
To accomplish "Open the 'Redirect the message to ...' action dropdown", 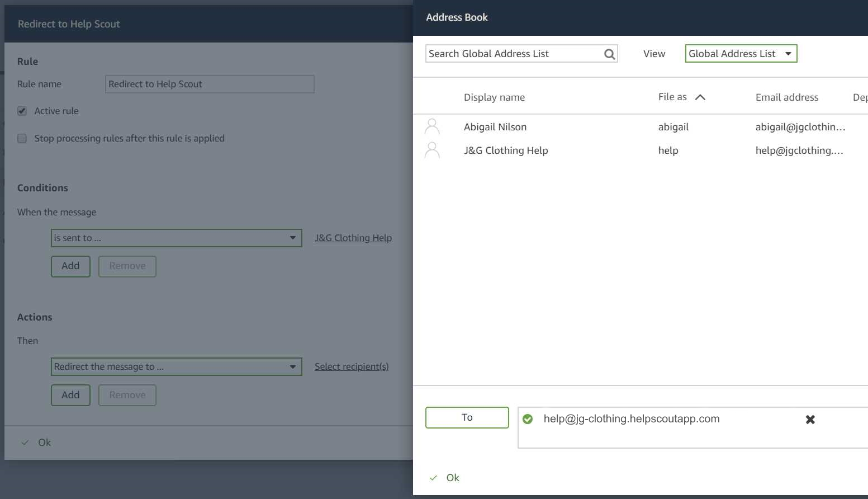I will pos(176,367).
